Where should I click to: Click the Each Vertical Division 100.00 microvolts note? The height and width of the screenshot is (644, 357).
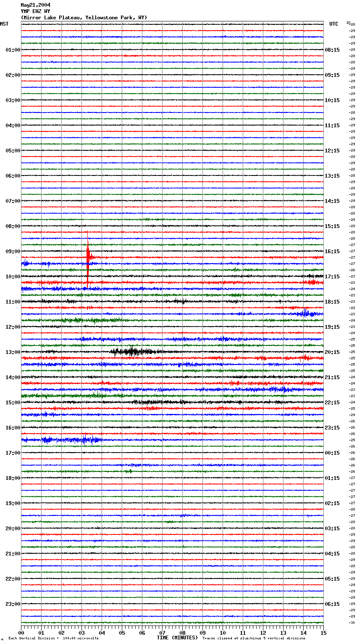pyautogui.click(x=53, y=638)
